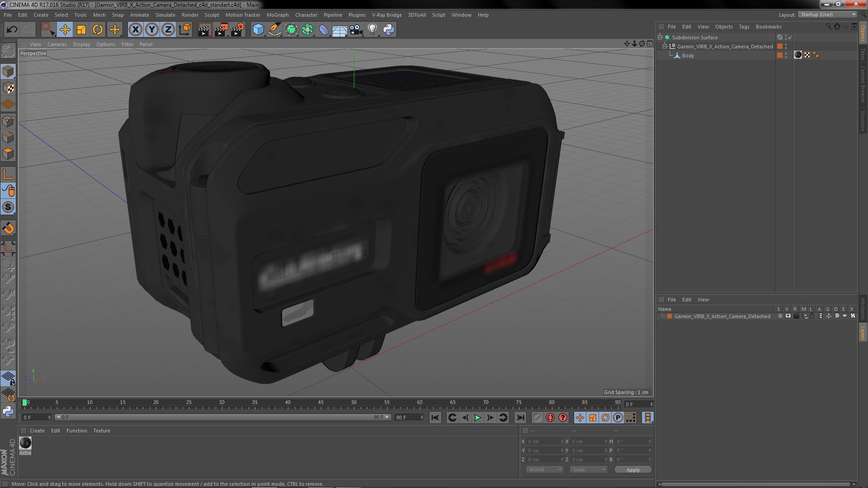Open the MoGraph menu
Viewport: 868px width, 488px height.
pos(277,15)
